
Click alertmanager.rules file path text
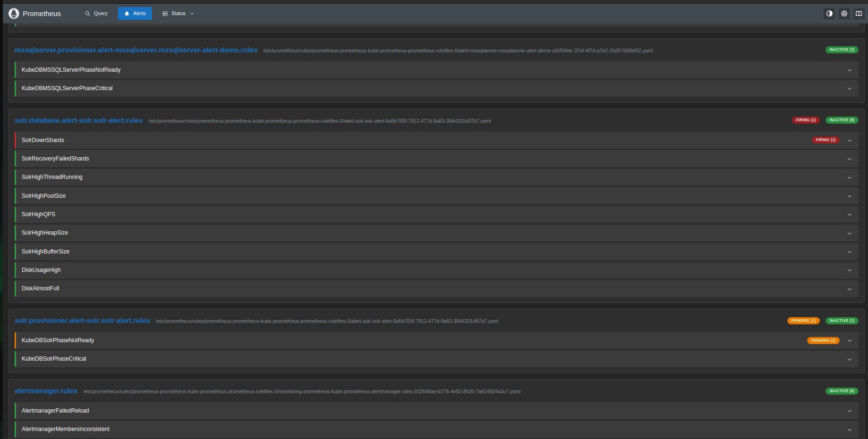tap(302, 391)
